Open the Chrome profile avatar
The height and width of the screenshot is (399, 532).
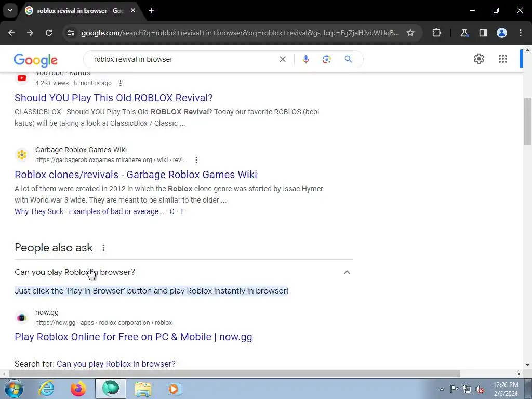pos(501,33)
